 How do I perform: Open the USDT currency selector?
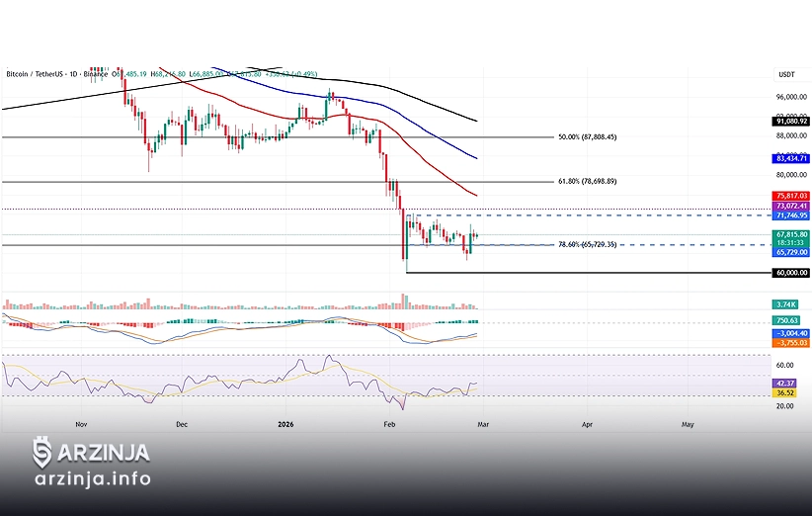tap(786, 75)
